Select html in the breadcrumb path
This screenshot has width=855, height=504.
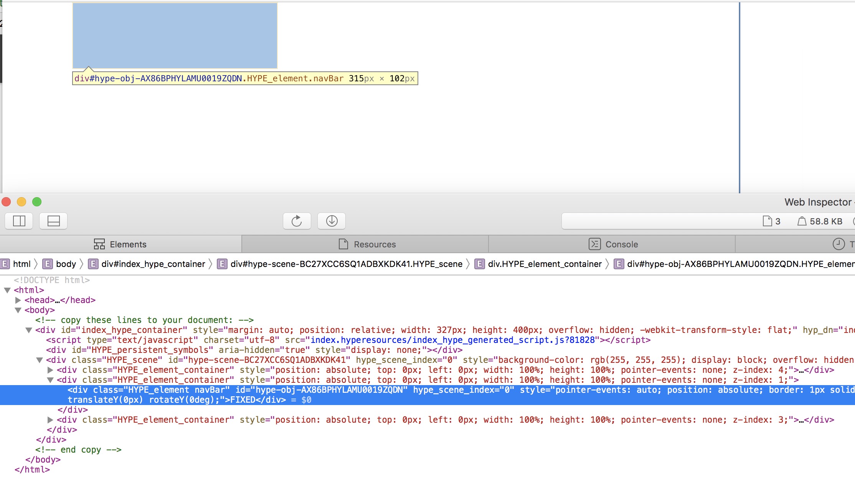tap(22, 264)
